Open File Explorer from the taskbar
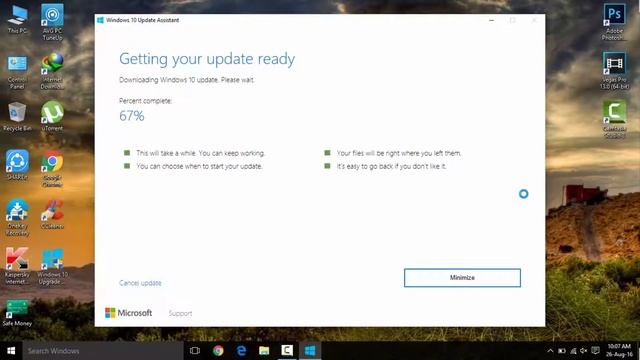 click(x=264, y=351)
